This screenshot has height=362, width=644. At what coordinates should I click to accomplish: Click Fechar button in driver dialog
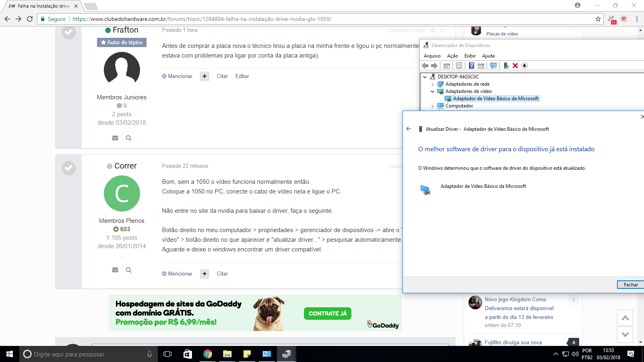pyautogui.click(x=631, y=284)
